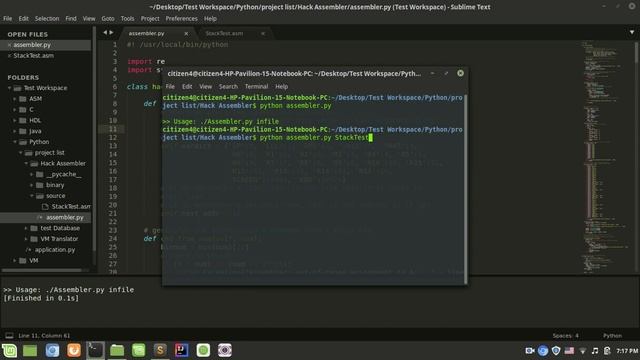The image size is (640, 360).
Task: Click the code minimap
Action: click(x=606, y=157)
